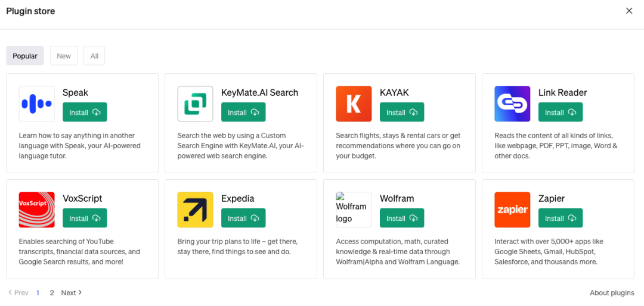Install the KAYAK plugin

[x=402, y=113]
